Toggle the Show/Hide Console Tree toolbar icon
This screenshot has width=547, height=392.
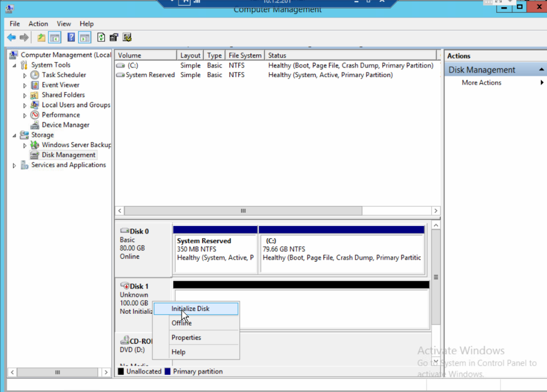(55, 37)
